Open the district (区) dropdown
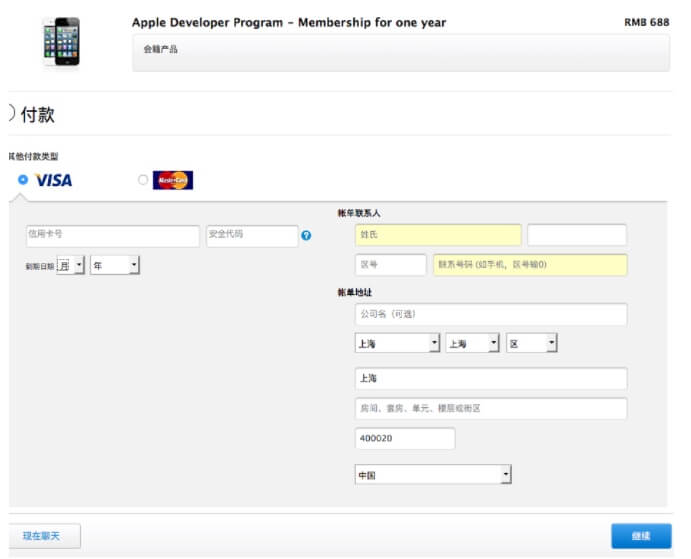691x559 pixels. (x=532, y=343)
